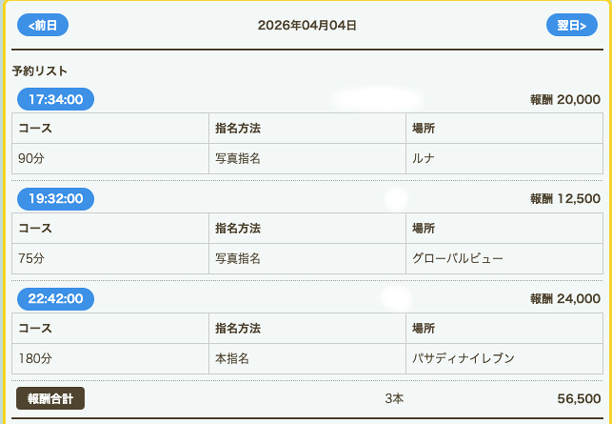Click the 3本 reservation count

click(x=394, y=398)
